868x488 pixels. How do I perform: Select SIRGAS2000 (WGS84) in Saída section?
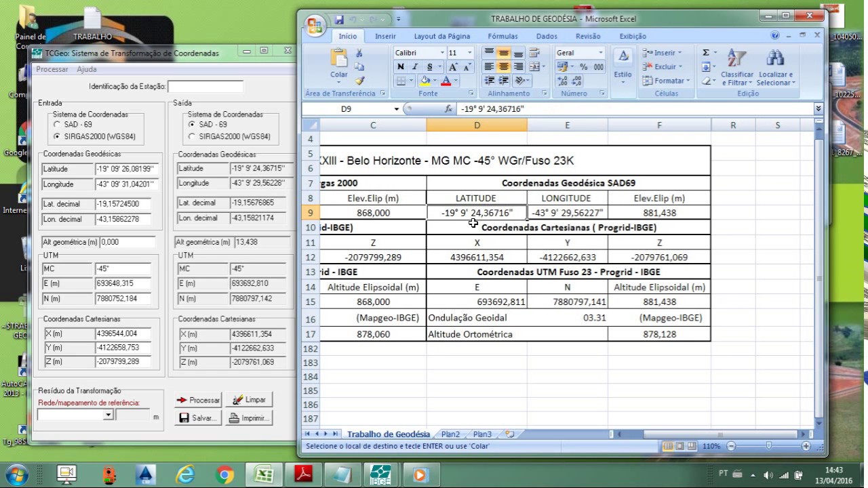(193, 136)
